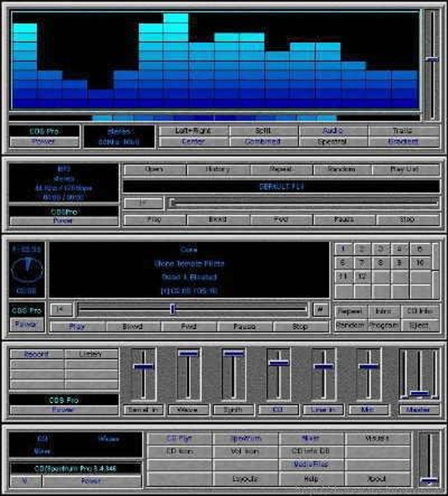Click the Master label button
Screen dimensions: 448x496
[419, 410]
